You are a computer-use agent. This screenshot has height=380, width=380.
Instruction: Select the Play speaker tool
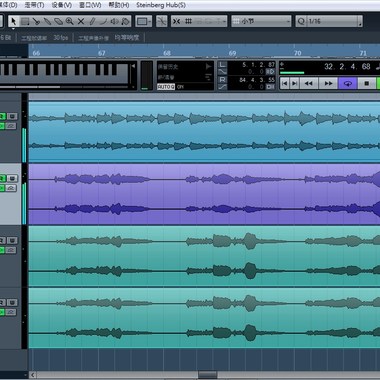point(114,21)
